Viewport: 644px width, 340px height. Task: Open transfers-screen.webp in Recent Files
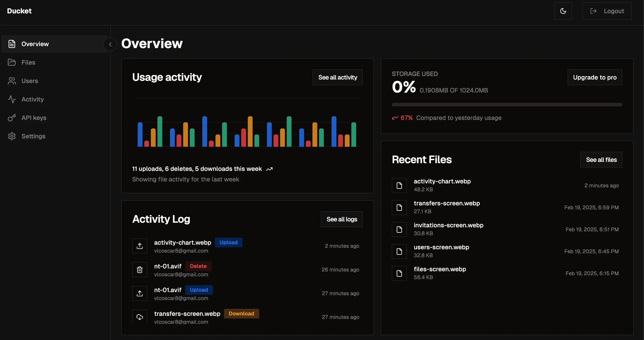coord(447,203)
